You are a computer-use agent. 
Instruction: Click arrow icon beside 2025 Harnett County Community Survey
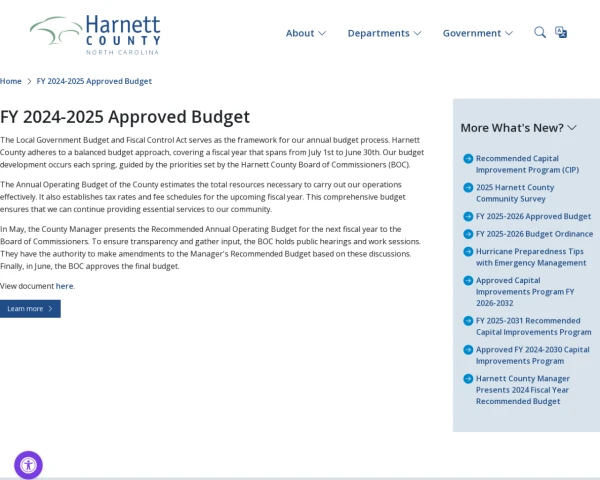coord(468,187)
